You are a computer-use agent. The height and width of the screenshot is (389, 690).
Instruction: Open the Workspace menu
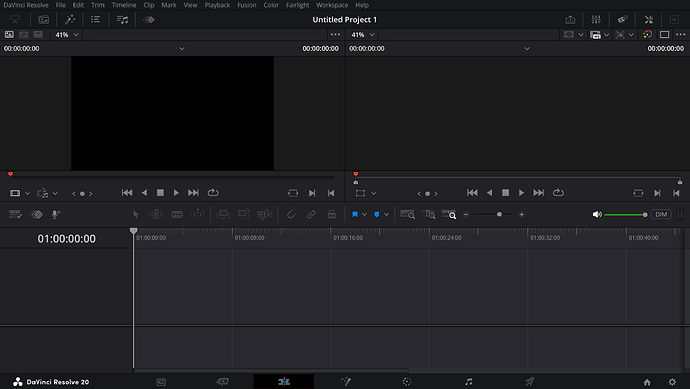(x=332, y=5)
